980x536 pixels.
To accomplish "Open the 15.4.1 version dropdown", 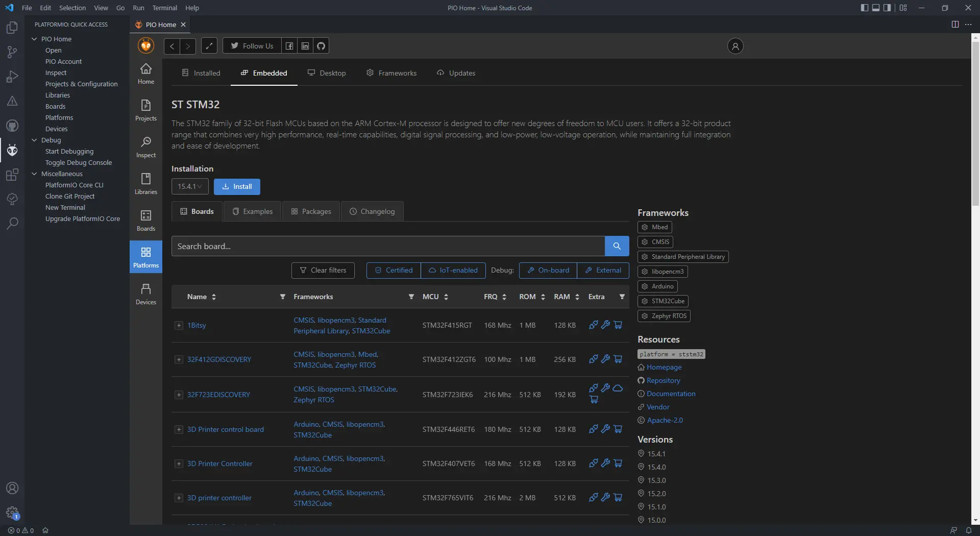I will click(x=190, y=186).
